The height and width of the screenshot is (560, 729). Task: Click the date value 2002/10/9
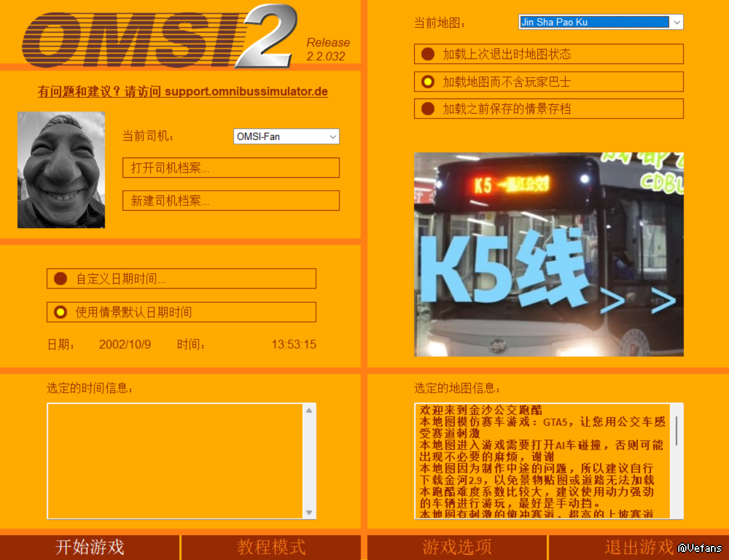[x=125, y=345]
